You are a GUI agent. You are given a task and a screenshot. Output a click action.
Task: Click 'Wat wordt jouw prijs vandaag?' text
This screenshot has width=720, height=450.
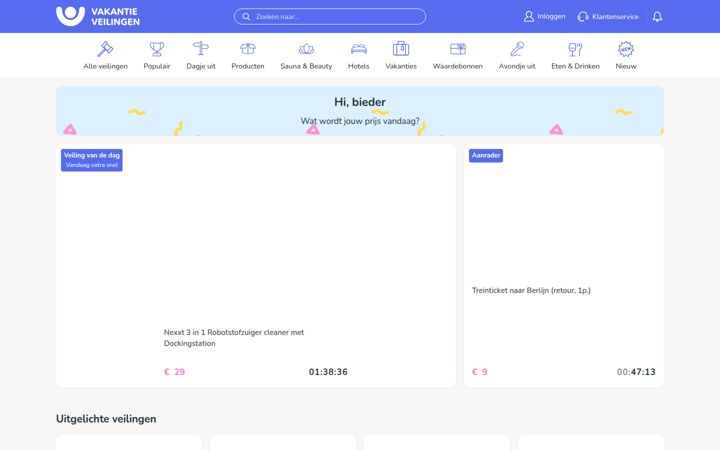coord(360,121)
